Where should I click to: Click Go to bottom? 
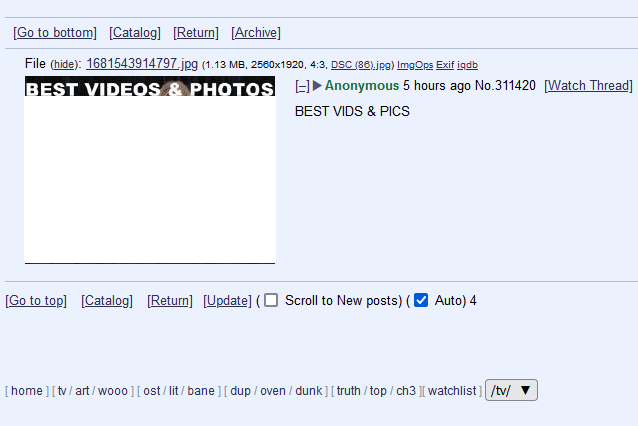coord(55,33)
